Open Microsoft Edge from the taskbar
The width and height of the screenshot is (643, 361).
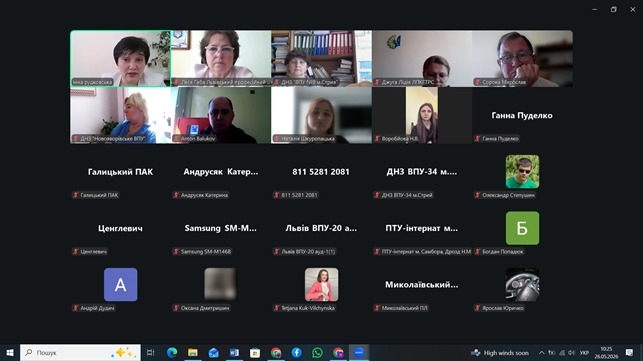click(x=172, y=352)
